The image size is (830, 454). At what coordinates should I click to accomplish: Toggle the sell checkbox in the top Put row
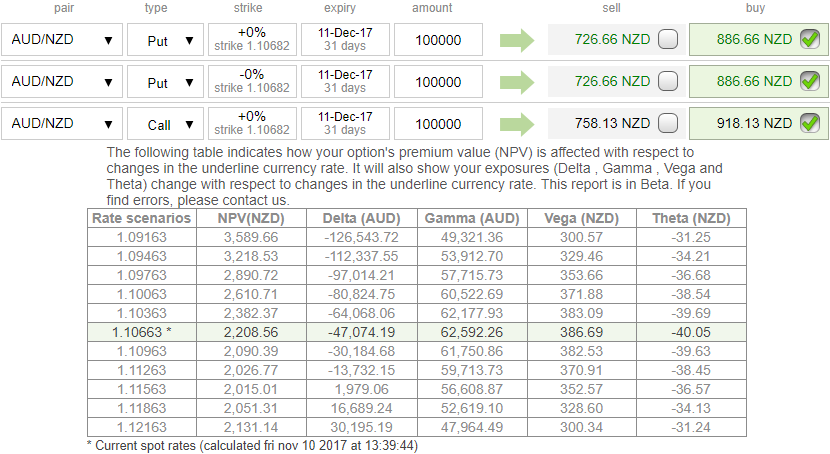pos(668,40)
